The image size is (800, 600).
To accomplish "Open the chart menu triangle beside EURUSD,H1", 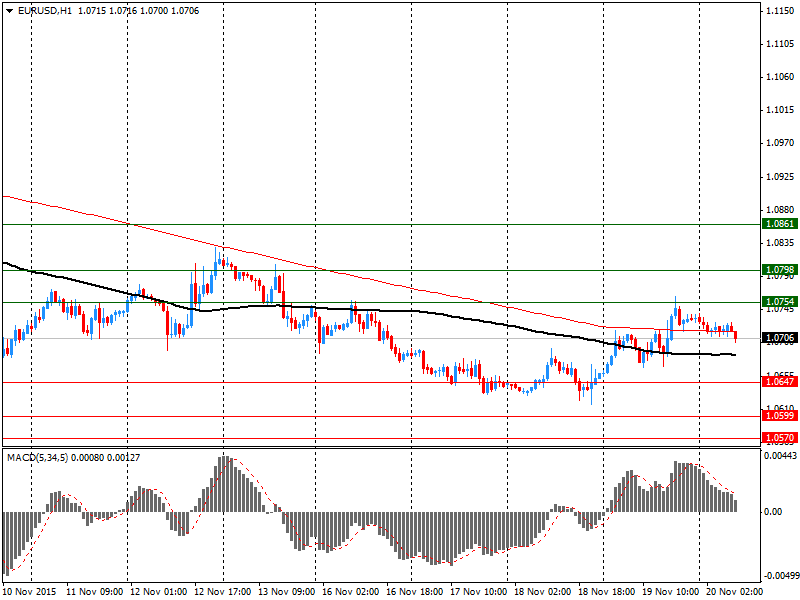I will (10, 11).
